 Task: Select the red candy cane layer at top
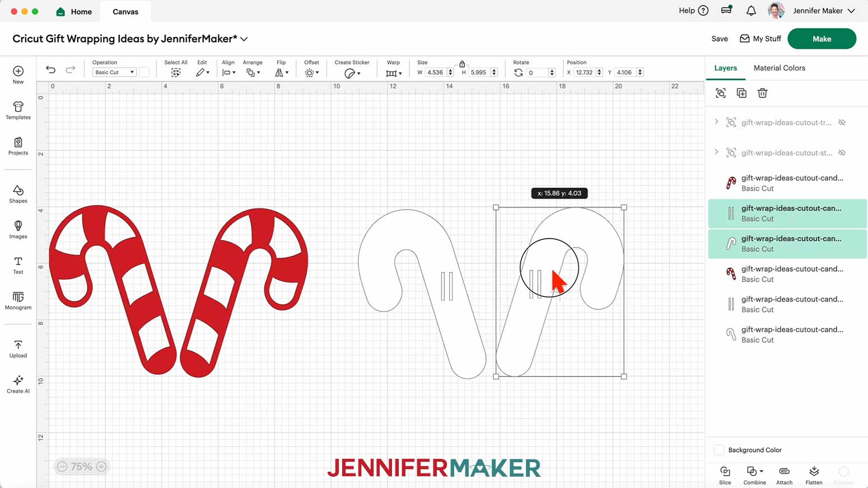(x=787, y=183)
